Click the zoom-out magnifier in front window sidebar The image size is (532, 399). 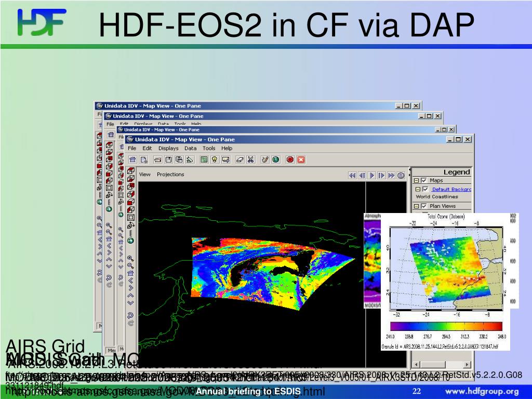130,265
